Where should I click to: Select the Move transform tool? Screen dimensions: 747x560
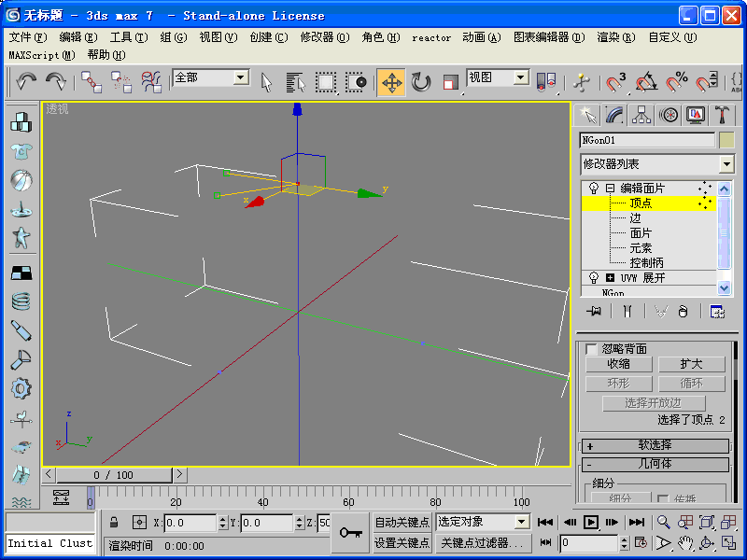(392, 82)
